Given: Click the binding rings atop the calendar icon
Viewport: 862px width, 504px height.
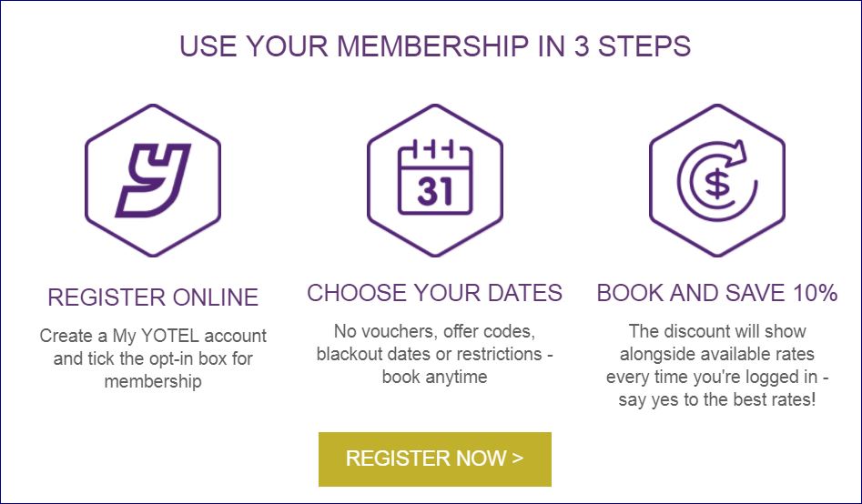Looking at the screenshot, I should click(434, 147).
